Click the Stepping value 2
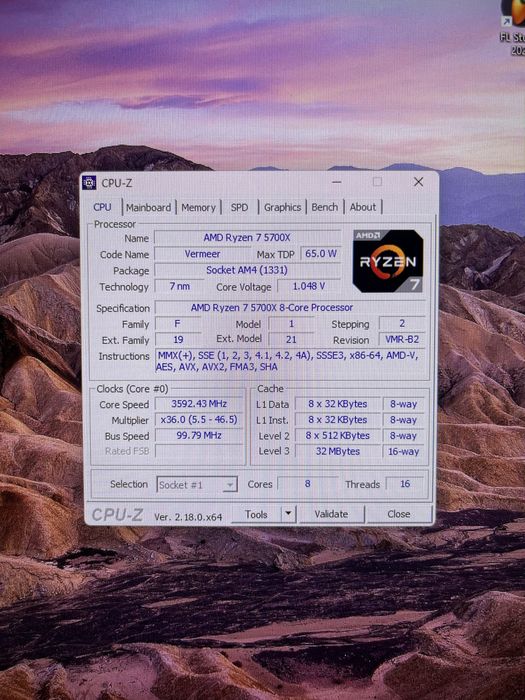Screen dimensions: 525x700 pyautogui.click(x=402, y=323)
